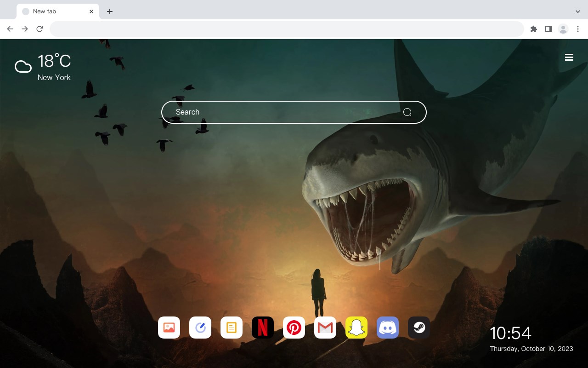588x368 pixels.
Task: Open the Steam shortcut
Action: coord(419,328)
